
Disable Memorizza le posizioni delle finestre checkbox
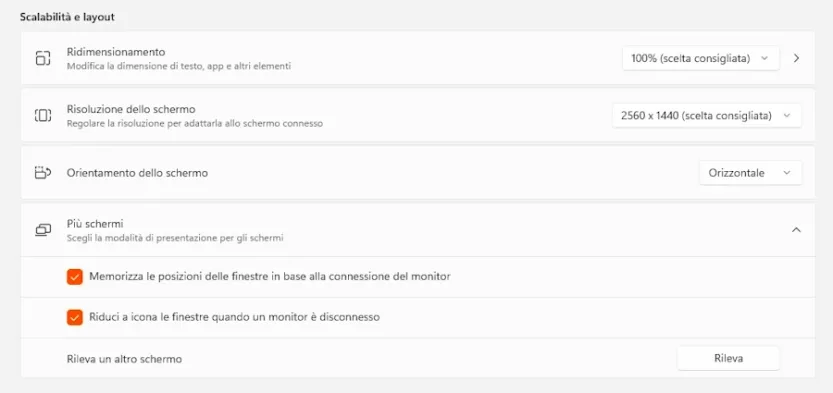(74, 277)
